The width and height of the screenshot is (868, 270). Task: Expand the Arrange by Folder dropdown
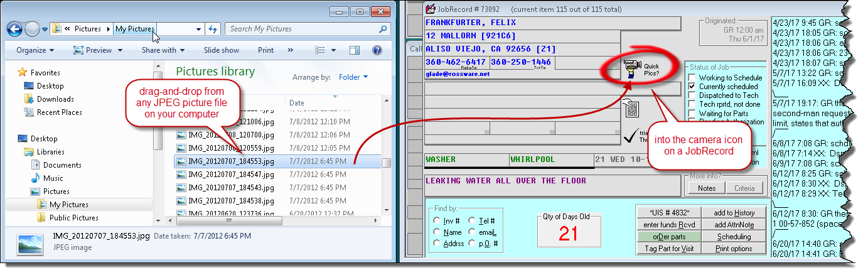[x=353, y=77]
